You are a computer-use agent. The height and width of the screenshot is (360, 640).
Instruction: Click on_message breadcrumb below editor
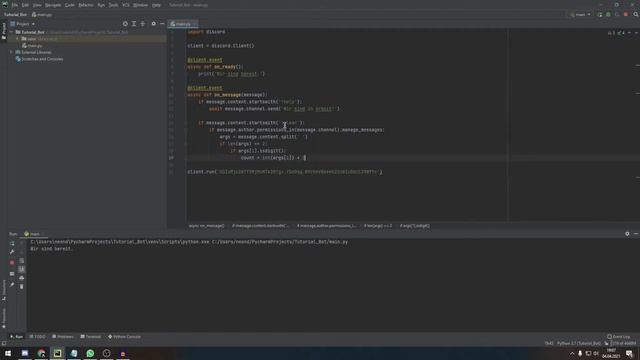tap(207, 226)
